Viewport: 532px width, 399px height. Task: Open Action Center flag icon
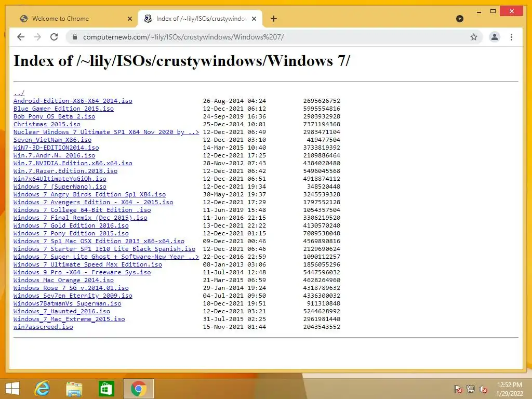[x=458, y=389]
